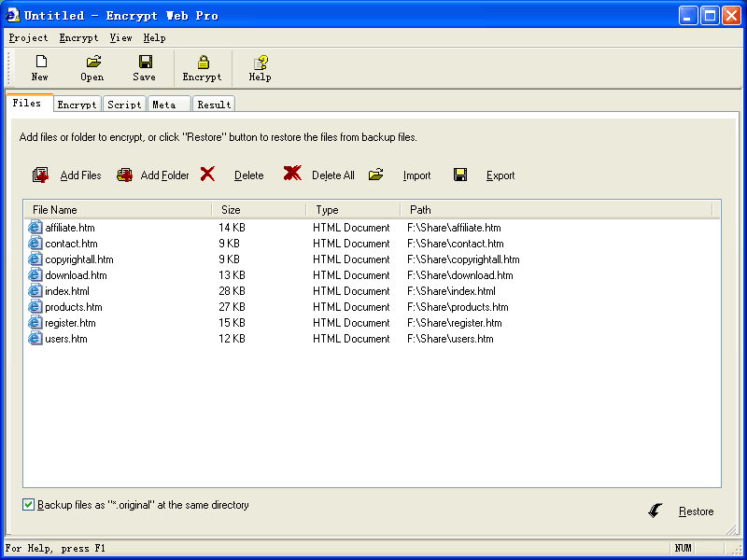
Task: Switch to the Script tab
Action: coord(124,105)
